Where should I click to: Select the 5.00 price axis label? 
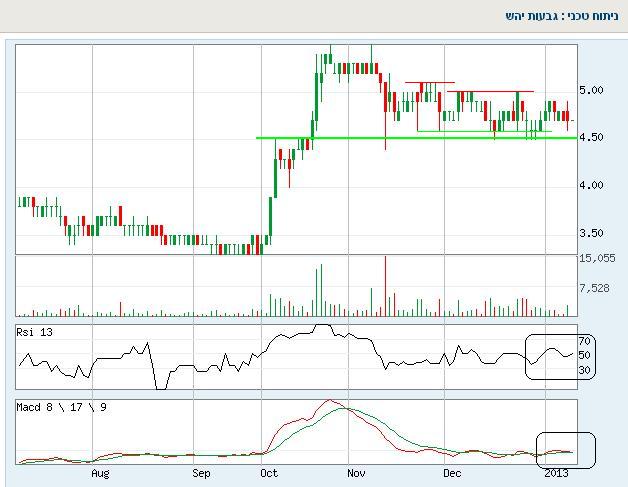591,90
